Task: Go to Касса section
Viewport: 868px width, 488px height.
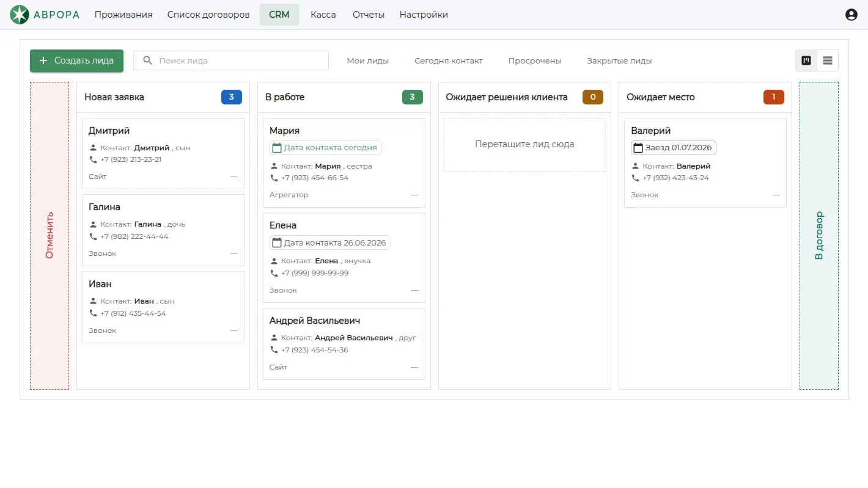Action: click(x=323, y=15)
